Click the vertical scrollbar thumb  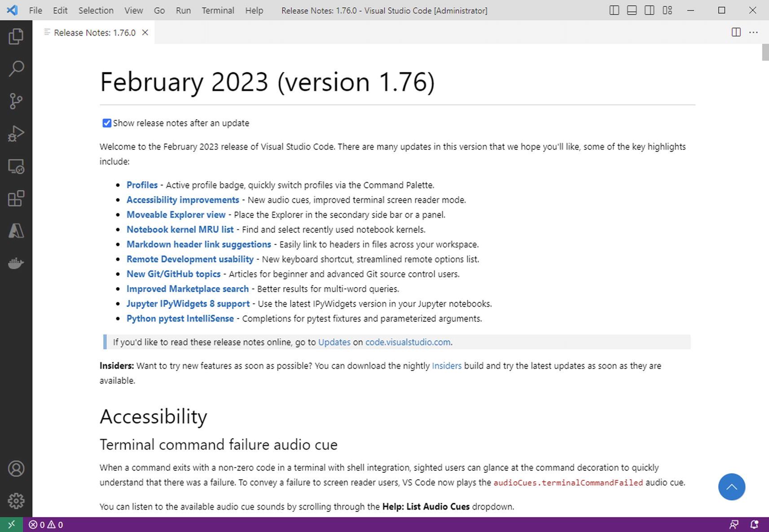point(765,52)
